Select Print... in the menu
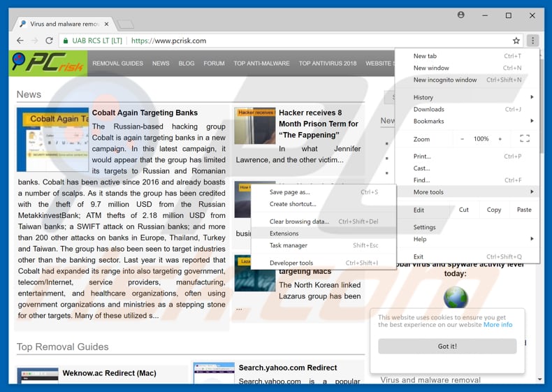This screenshot has height=392, width=552. coord(467,157)
